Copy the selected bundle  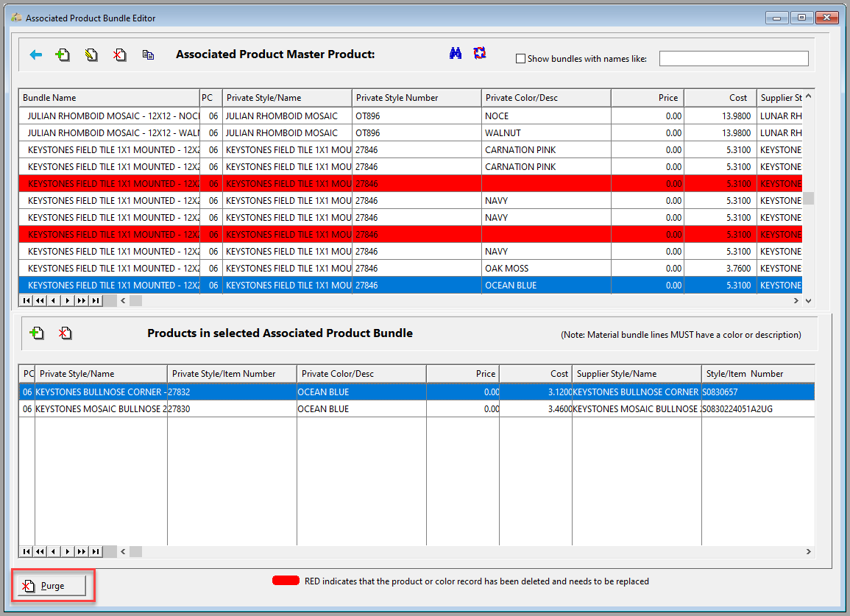148,54
